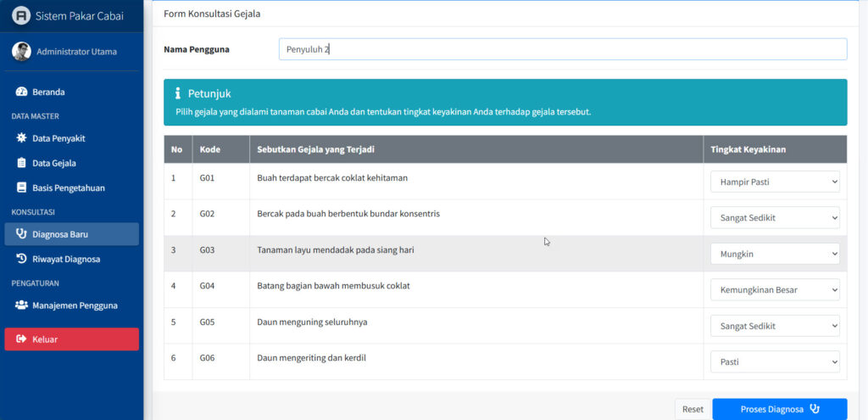This screenshot has width=868, height=420.
Task: Click the Data Gejala clipboard icon
Action: (22, 163)
